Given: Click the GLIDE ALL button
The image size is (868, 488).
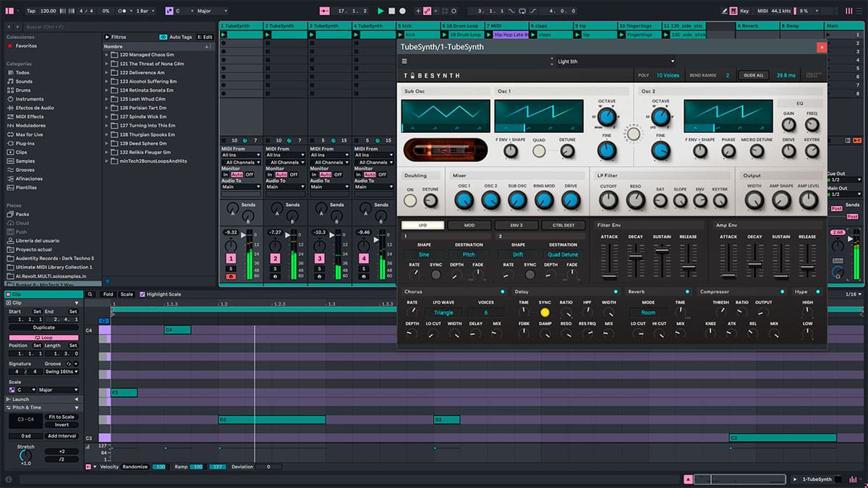Looking at the screenshot, I should coord(754,75).
